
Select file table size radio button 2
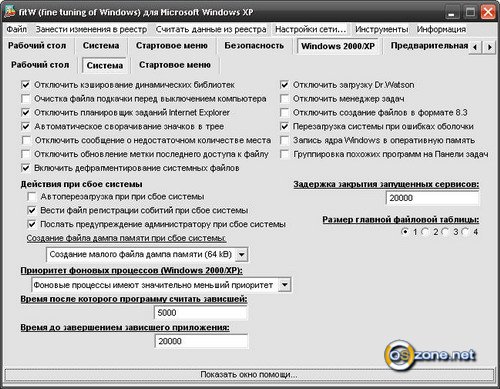425,231
